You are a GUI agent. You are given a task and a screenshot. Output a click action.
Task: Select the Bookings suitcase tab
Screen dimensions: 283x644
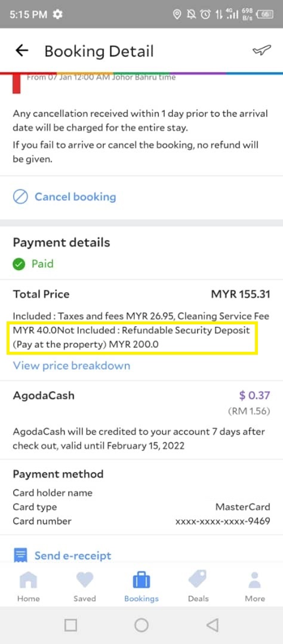[x=141, y=586]
